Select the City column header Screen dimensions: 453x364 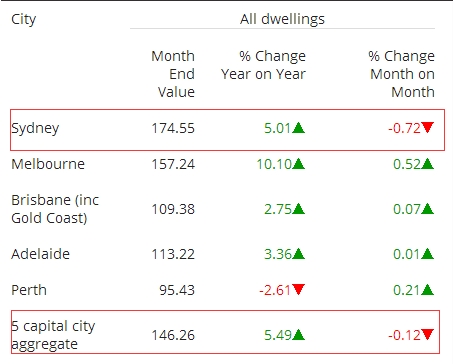pyautogui.click(x=23, y=20)
